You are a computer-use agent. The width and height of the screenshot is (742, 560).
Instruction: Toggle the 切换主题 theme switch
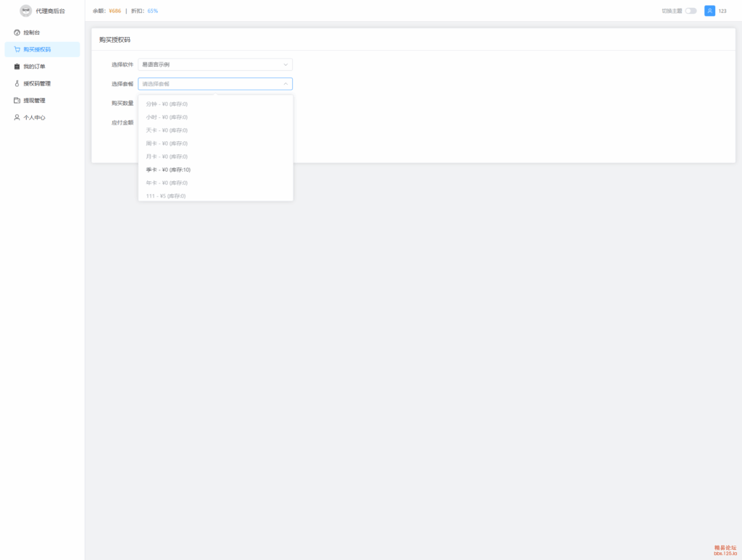[691, 11]
